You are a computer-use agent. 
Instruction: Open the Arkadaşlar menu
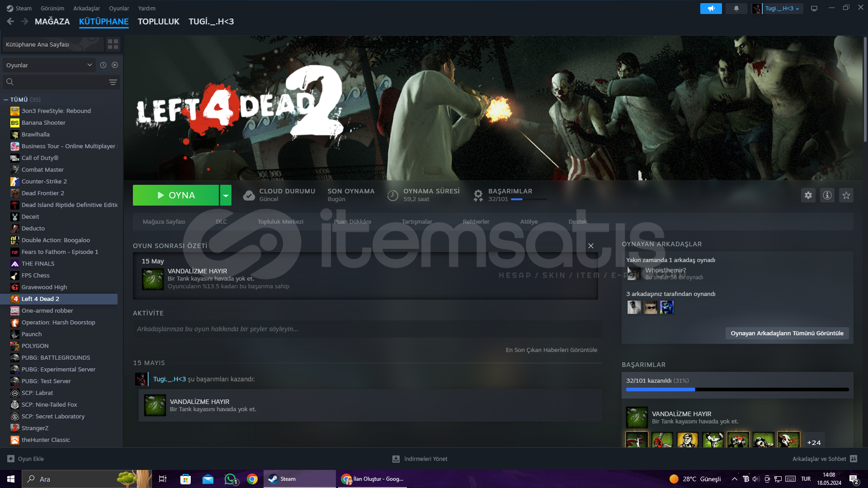[86, 8]
